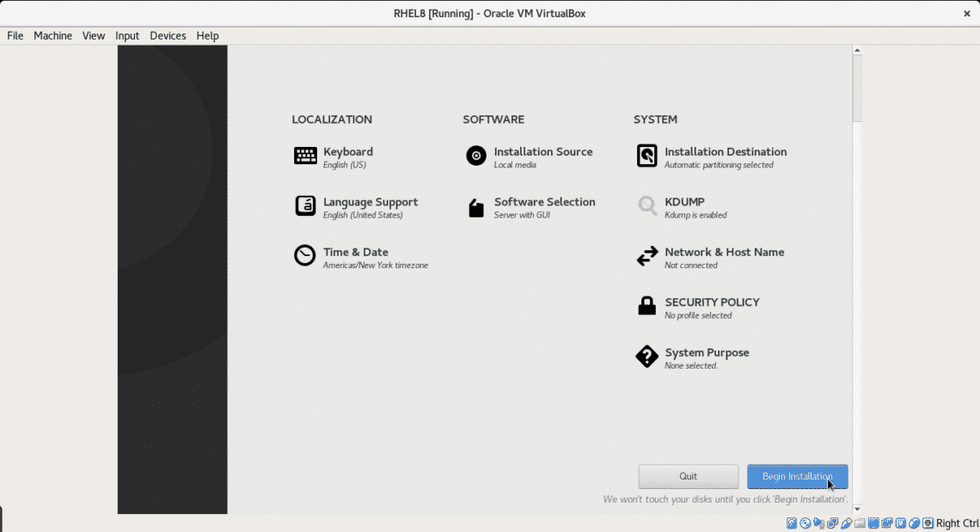Click VirtualBox CPU virtualization status icon
Image resolution: width=980 pixels, height=532 pixels.
(901, 523)
